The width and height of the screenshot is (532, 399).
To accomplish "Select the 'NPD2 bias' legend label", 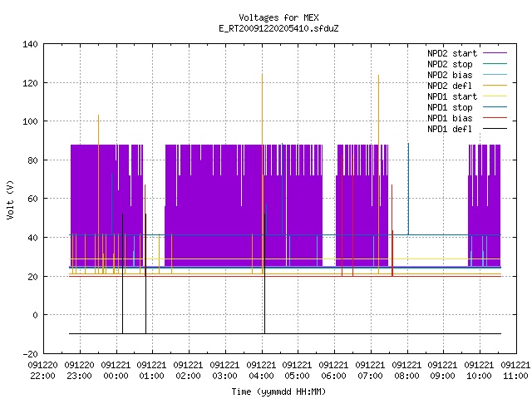I will [450, 75].
